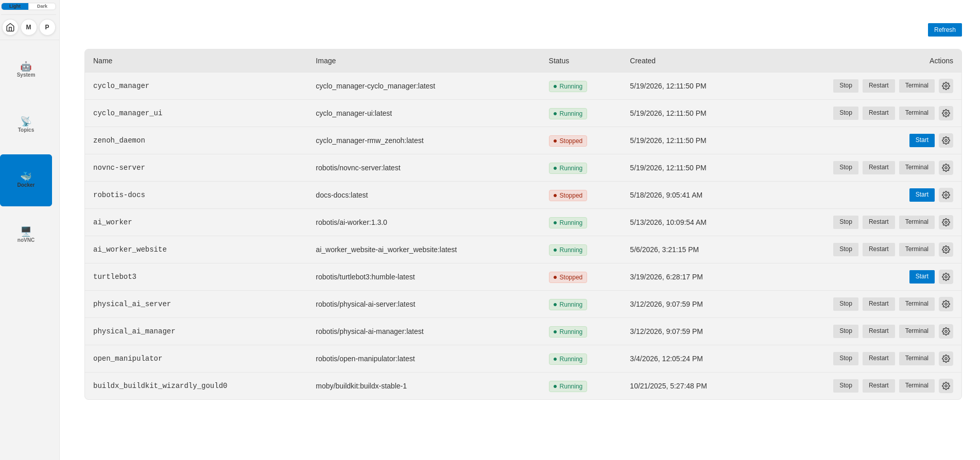Open Terminal for physical_ai_server

917,304
